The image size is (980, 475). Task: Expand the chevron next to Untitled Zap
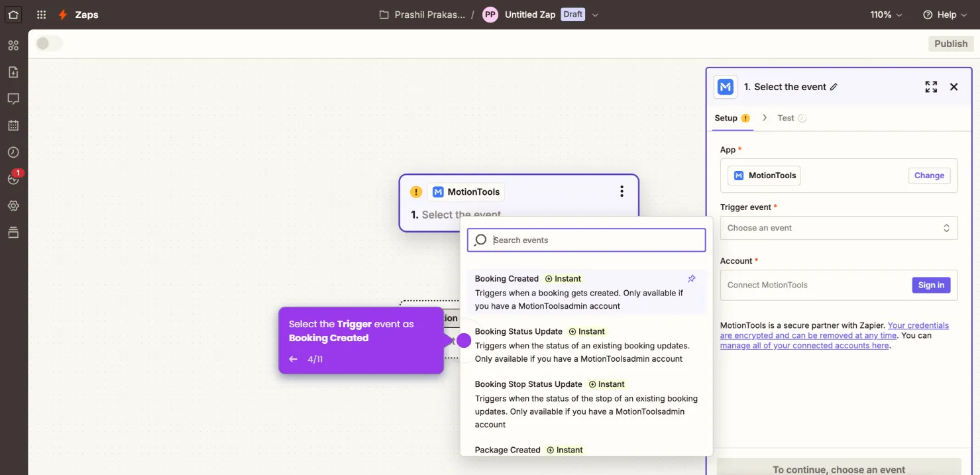(x=594, y=14)
